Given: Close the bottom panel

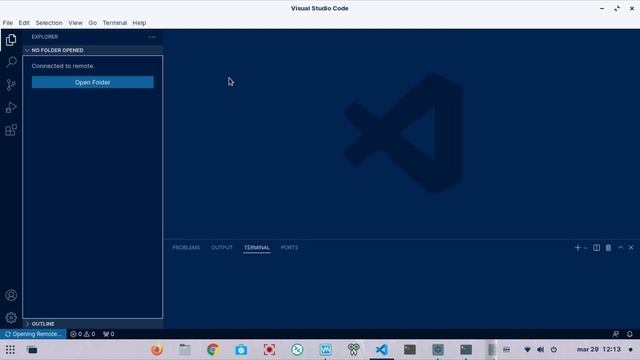Looking at the screenshot, I should click(631, 248).
